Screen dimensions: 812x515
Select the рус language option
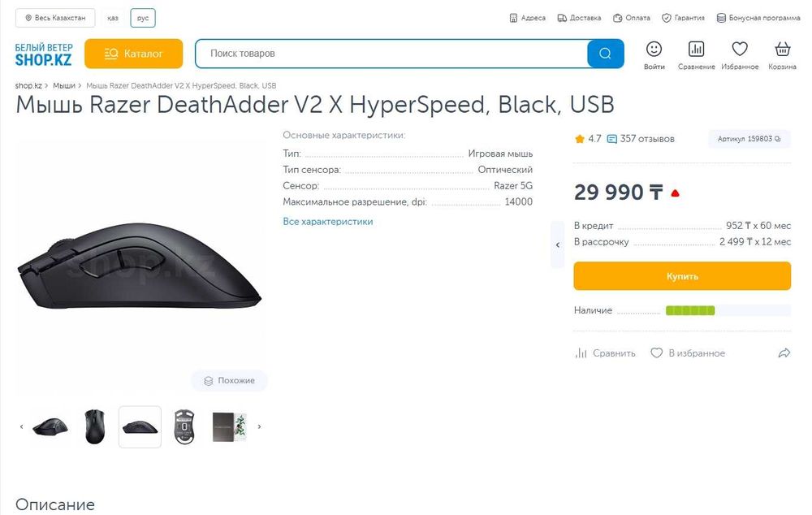[143, 18]
